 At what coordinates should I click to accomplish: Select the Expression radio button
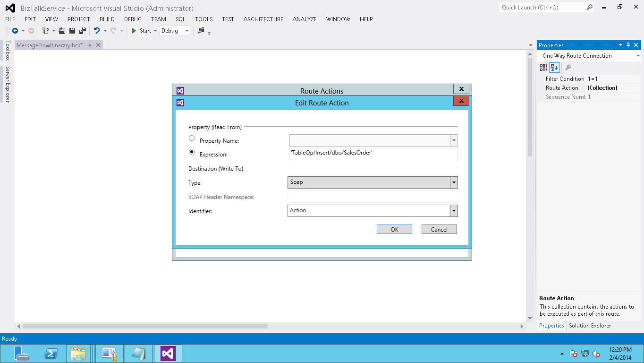[x=192, y=152]
